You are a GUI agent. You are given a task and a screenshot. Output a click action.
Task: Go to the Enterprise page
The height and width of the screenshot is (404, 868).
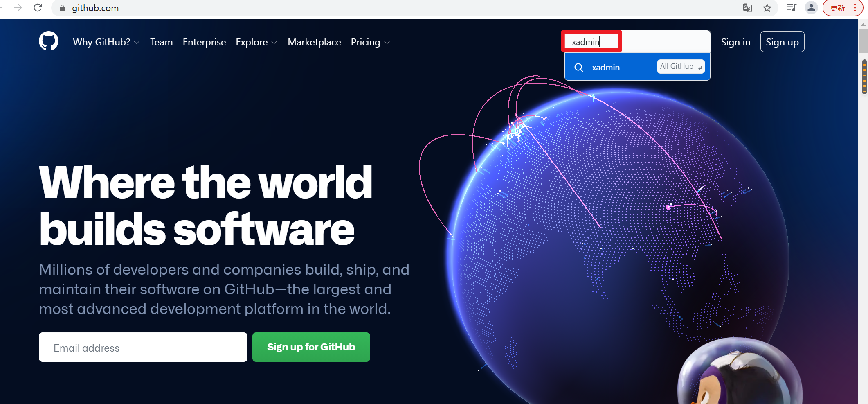tap(204, 42)
